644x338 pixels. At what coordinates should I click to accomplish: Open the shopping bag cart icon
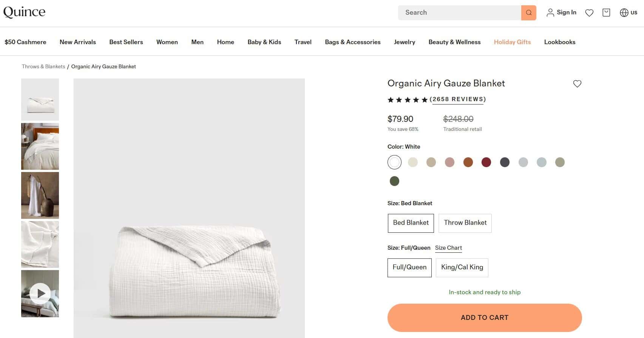coord(606,13)
